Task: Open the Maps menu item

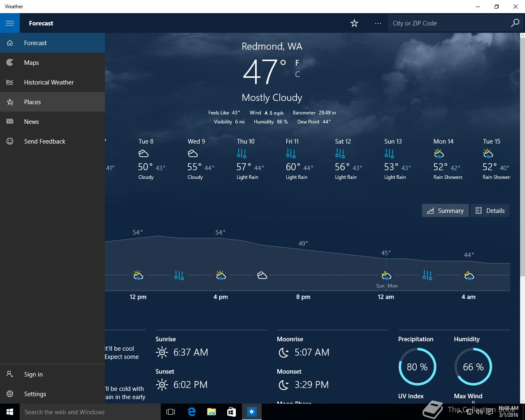Action: click(52, 62)
